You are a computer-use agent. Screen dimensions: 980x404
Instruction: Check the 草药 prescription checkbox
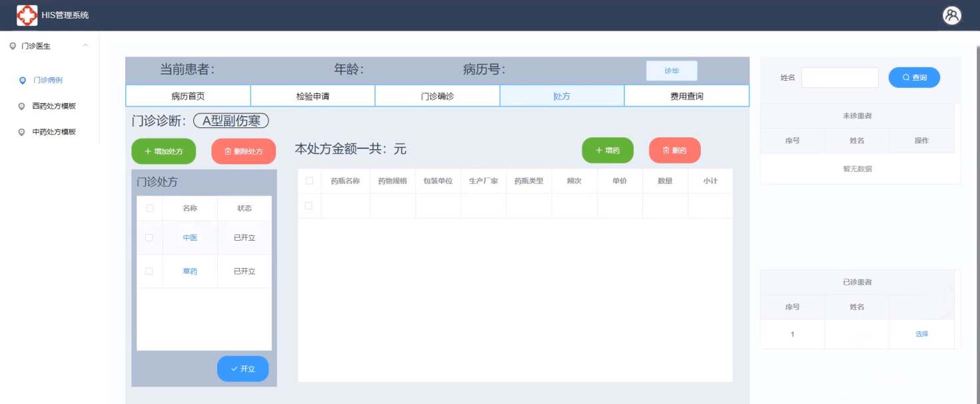(x=149, y=271)
